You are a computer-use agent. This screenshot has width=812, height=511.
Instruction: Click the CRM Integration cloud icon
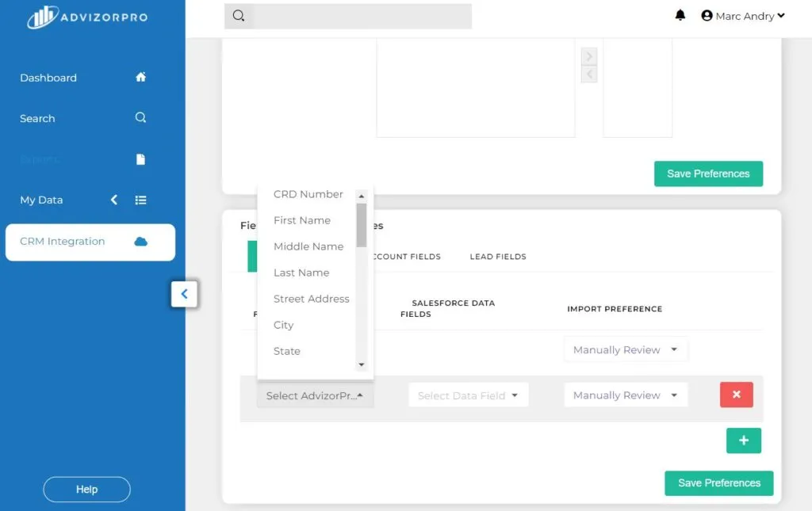(140, 241)
